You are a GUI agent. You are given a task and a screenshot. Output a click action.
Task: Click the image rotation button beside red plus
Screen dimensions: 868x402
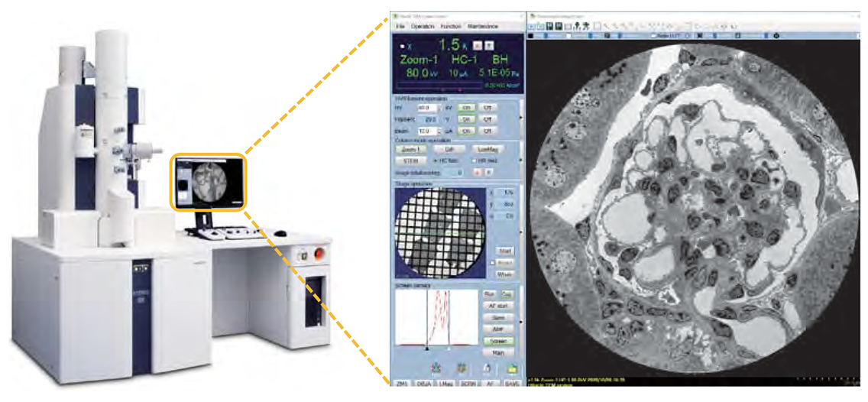coord(489,173)
